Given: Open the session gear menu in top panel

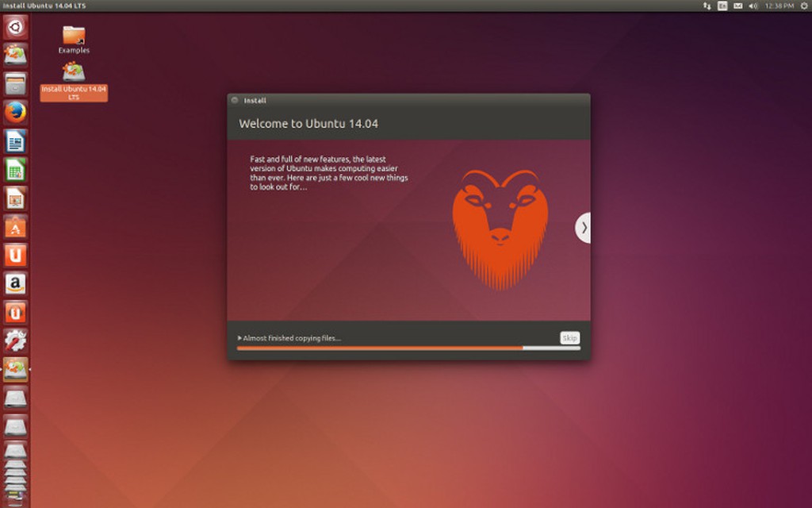Looking at the screenshot, I should 804,6.
